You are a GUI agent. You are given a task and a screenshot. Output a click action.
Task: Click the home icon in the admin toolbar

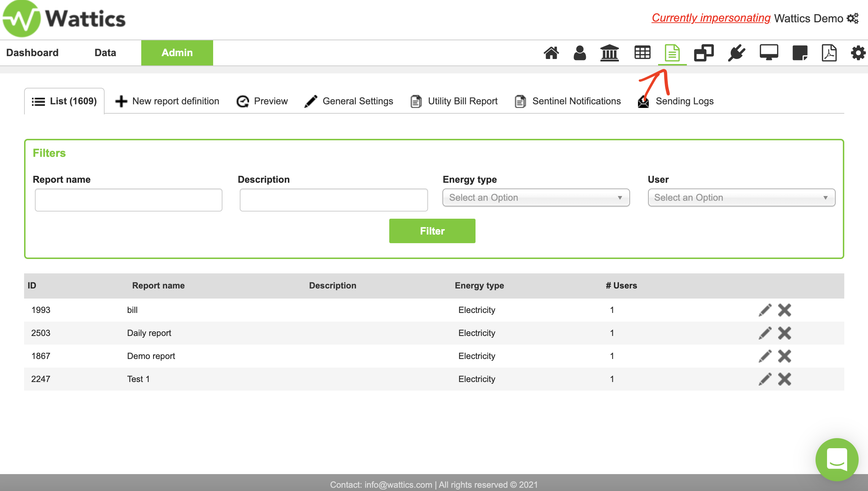(x=551, y=53)
